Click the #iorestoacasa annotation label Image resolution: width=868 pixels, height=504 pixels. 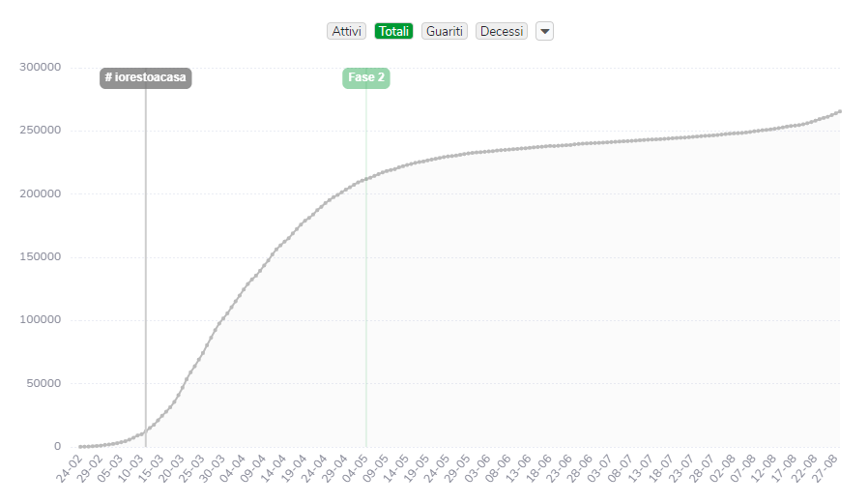tap(146, 77)
